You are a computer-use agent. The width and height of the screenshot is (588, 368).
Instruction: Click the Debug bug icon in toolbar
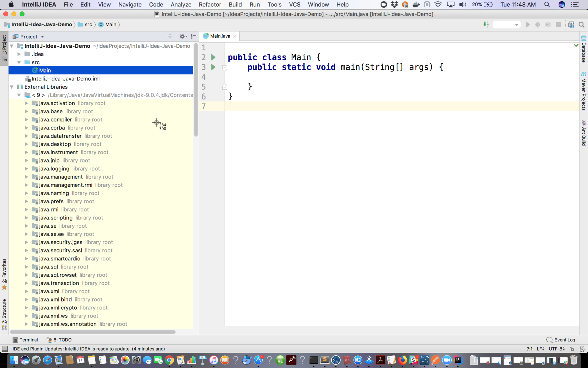point(538,25)
